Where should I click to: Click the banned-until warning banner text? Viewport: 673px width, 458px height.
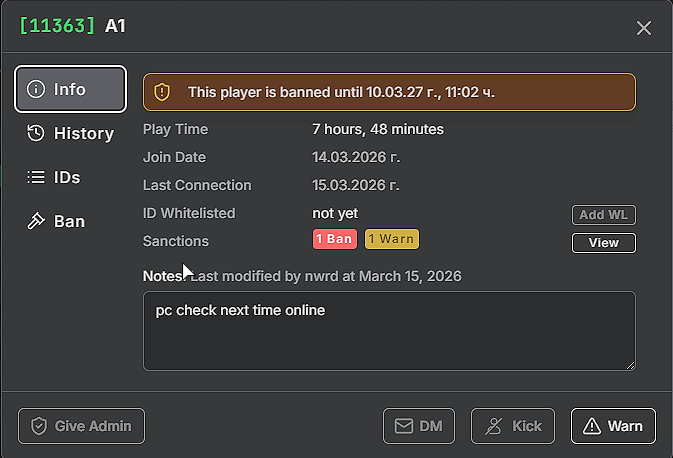[x=341, y=92]
